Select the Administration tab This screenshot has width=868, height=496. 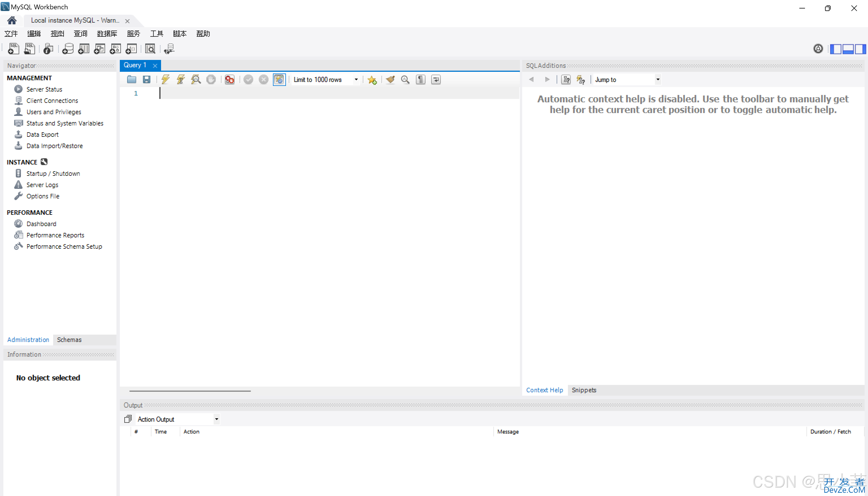(x=28, y=340)
